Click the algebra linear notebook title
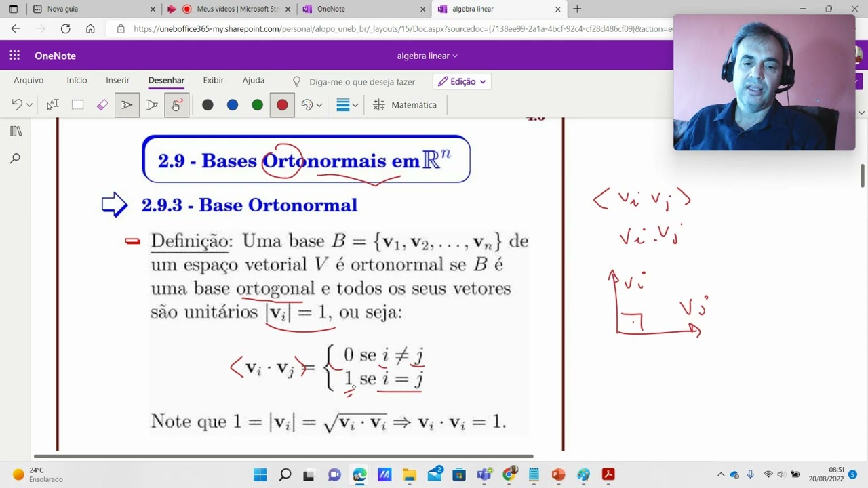Image resolution: width=868 pixels, height=488 pixels. click(x=424, y=56)
